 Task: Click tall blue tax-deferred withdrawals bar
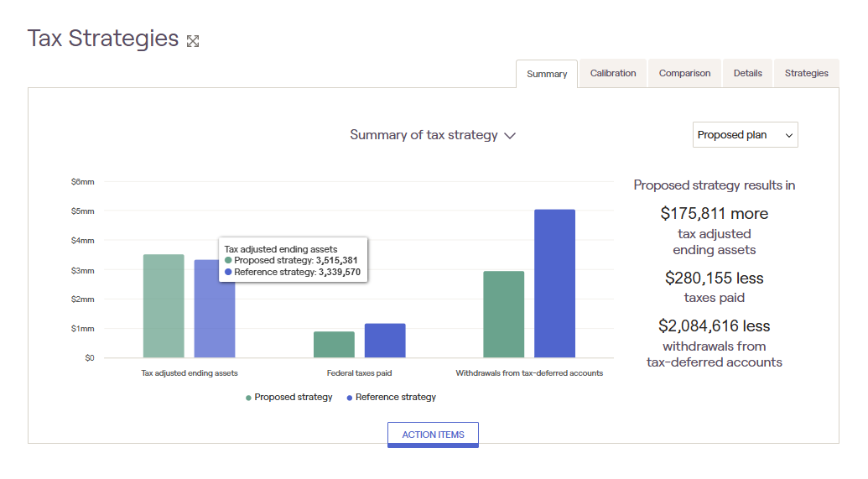554,284
